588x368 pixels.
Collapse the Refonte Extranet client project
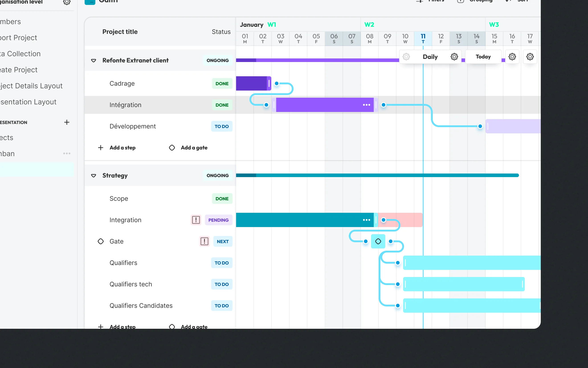click(x=94, y=61)
